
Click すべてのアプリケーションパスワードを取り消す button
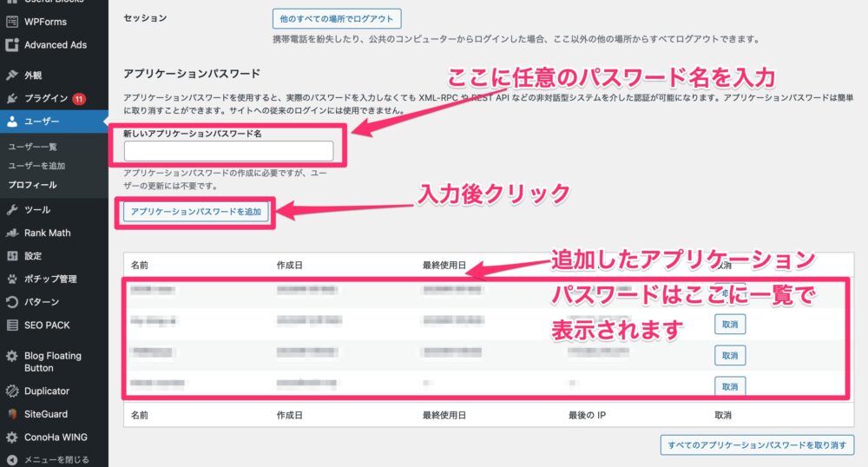pyautogui.click(x=757, y=444)
